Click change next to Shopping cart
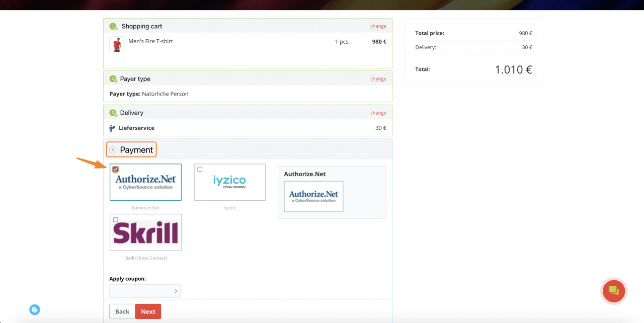 [x=378, y=26]
